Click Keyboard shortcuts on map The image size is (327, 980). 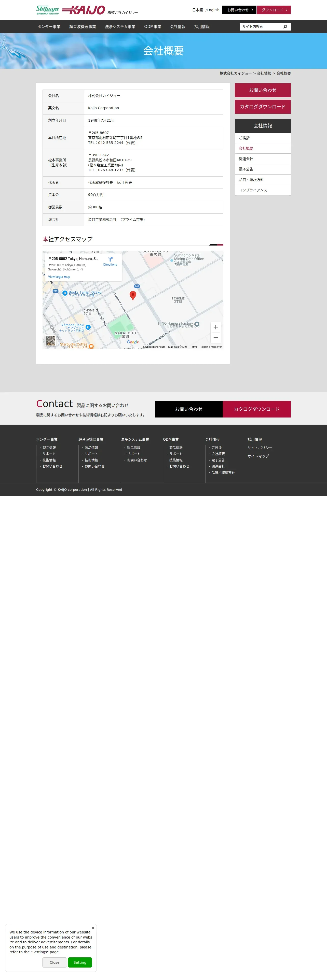[154, 347]
